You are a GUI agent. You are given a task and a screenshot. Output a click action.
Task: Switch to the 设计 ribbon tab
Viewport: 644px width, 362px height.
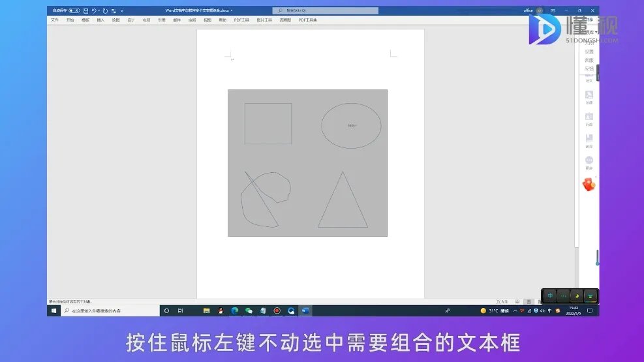pyautogui.click(x=131, y=20)
